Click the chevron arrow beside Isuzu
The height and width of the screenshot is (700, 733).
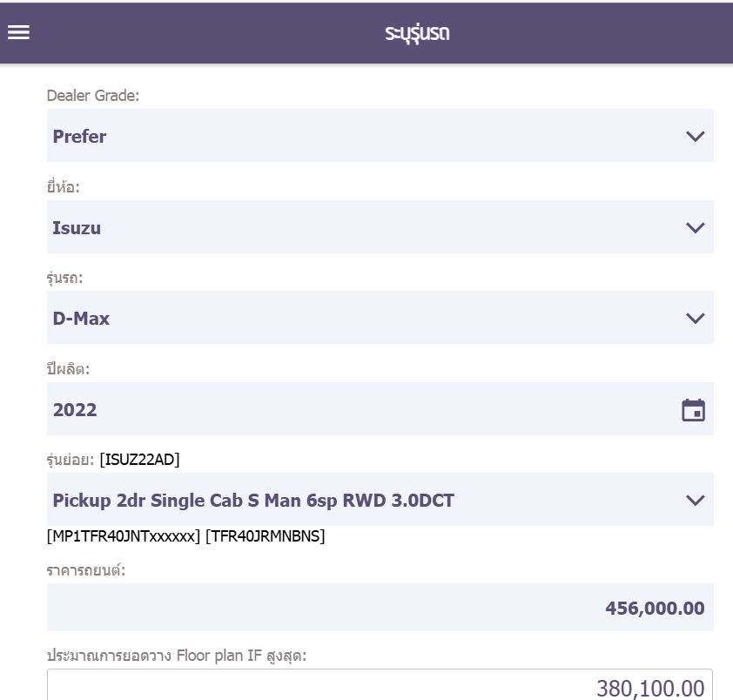point(695,227)
